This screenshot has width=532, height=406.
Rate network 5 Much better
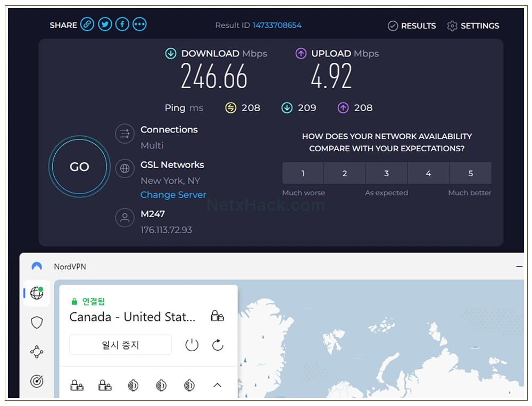point(471,173)
